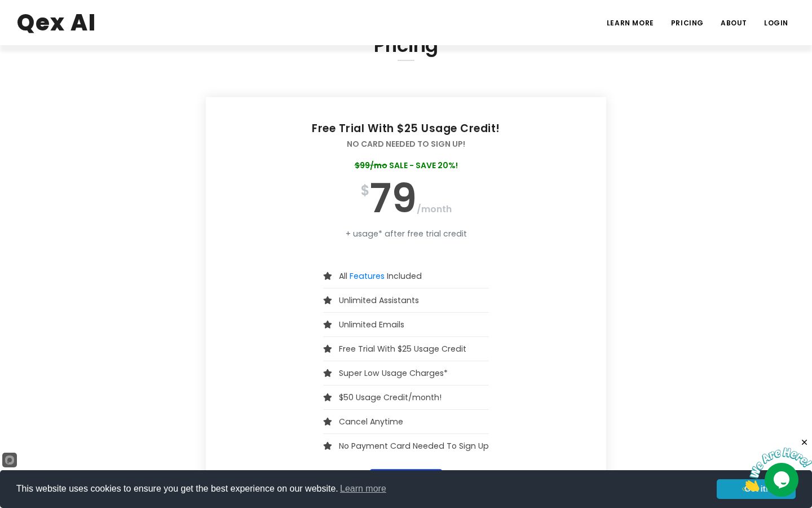Click the Unlimited Assistants feature text
This screenshot has width=812, height=508.
pyautogui.click(x=379, y=300)
